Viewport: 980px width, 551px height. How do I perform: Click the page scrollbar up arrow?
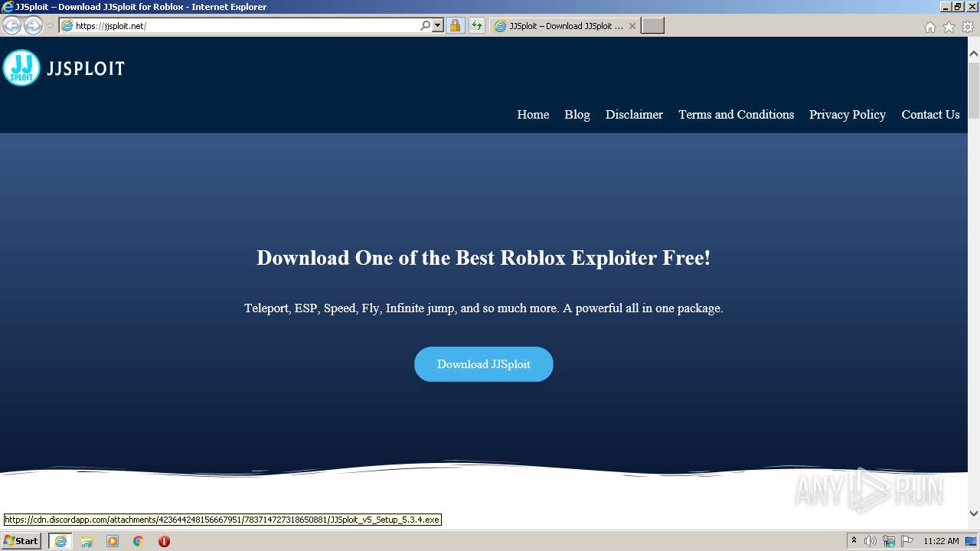pyautogui.click(x=974, y=54)
